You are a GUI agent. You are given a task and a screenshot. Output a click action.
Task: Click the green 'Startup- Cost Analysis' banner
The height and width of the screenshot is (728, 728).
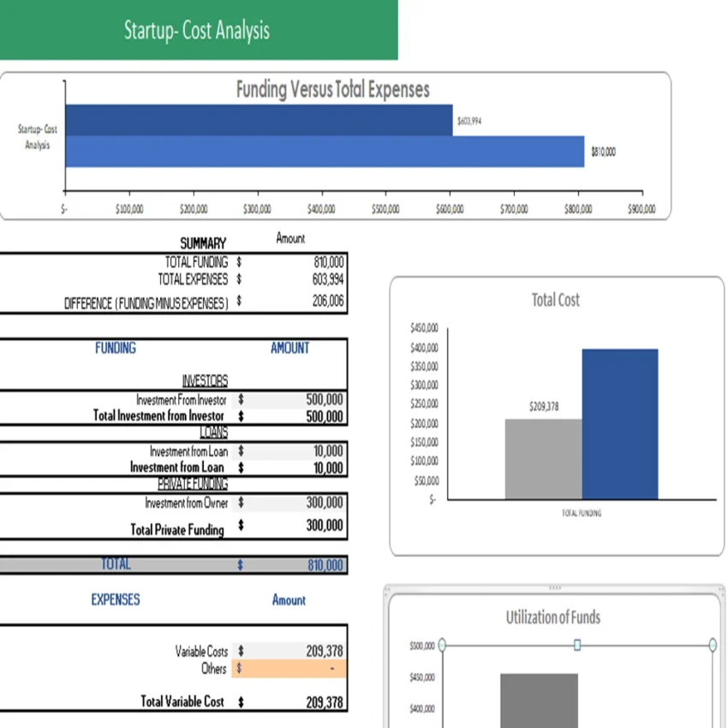pos(199,30)
